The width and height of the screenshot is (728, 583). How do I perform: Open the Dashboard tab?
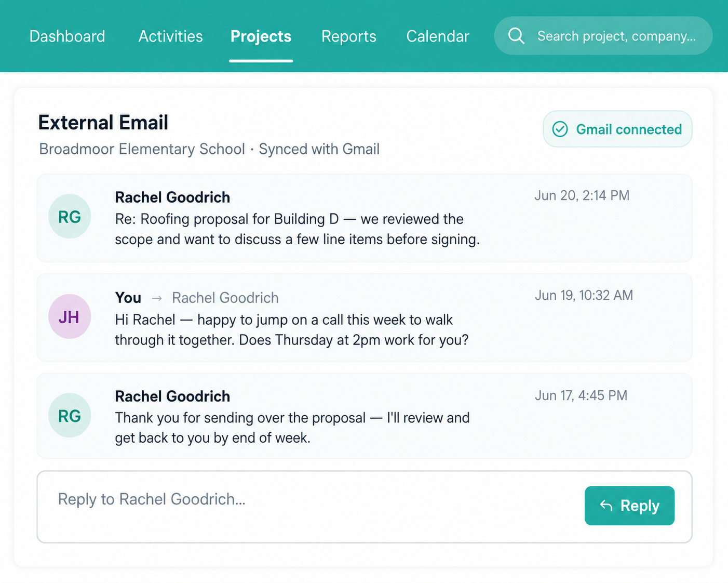[67, 36]
